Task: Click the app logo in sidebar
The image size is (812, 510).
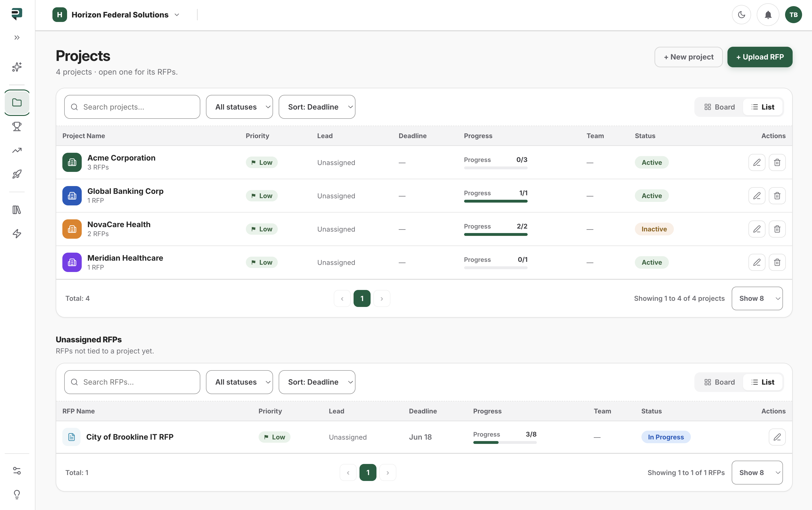Action: click(x=17, y=14)
